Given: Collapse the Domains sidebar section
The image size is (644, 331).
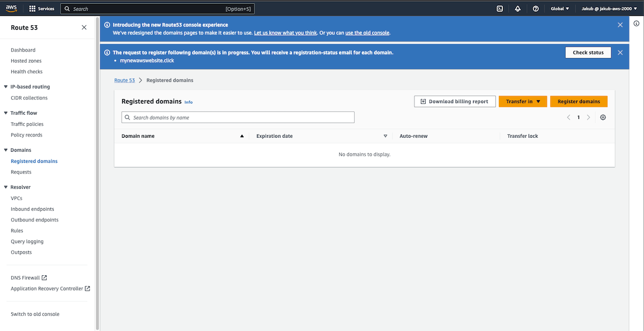Looking at the screenshot, I should (x=6, y=150).
